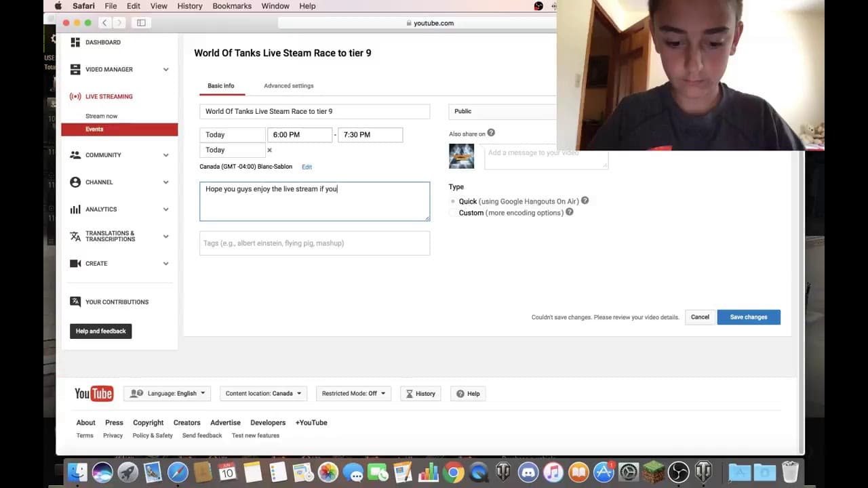The image size is (868, 488).
Task: Click the Your Contributions icon
Action: 75,302
